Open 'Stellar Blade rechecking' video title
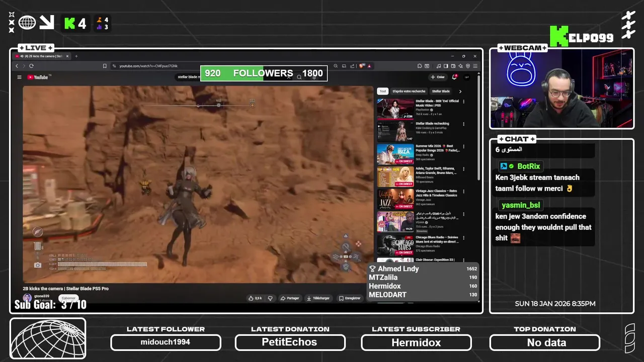Viewport: 644px width, 362px height. pyautogui.click(x=432, y=124)
